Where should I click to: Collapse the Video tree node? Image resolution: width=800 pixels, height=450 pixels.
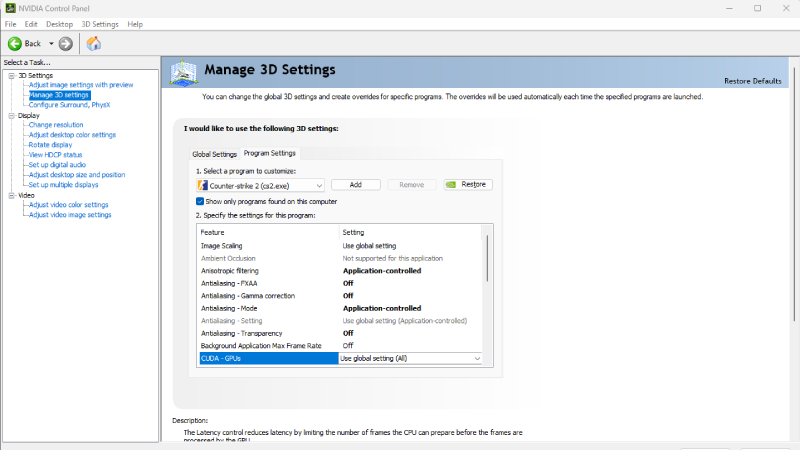pyautogui.click(x=11, y=195)
